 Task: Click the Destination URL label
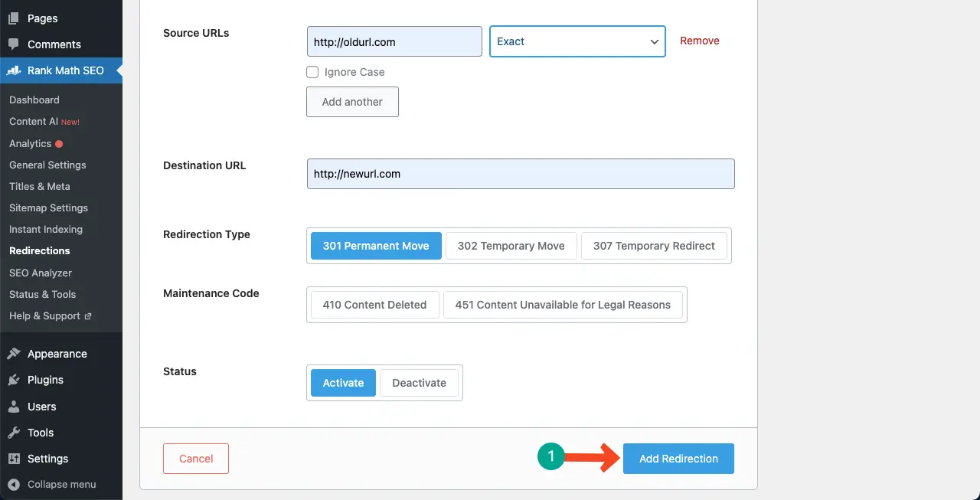pyautogui.click(x=204, y=165)
